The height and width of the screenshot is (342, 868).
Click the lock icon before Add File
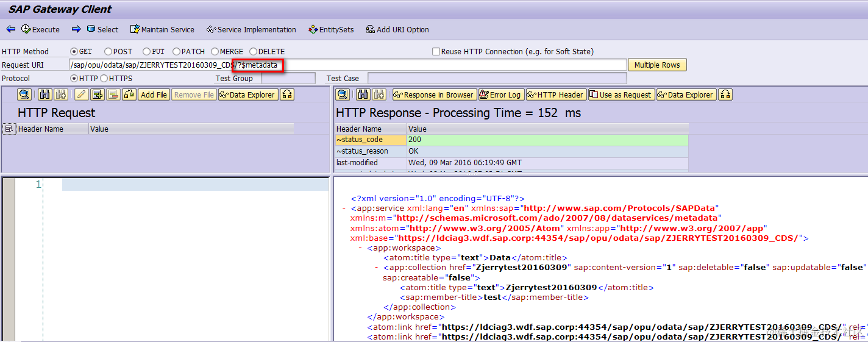click(x=129, y=94)
